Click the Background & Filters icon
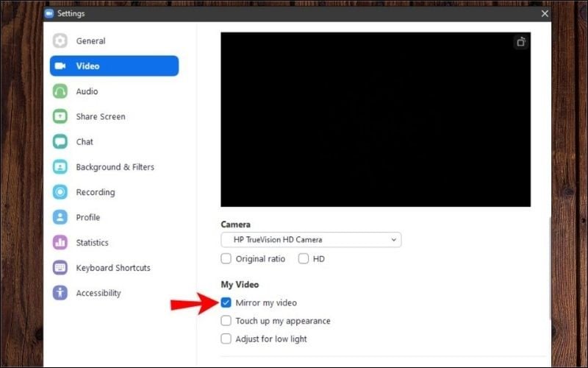Viewport: 588px width, 368px height. click(x=60, y=167)
